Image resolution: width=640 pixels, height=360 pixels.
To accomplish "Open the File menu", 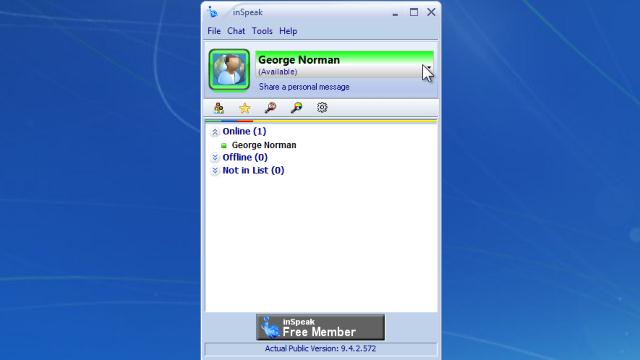I will coord(214,31).
